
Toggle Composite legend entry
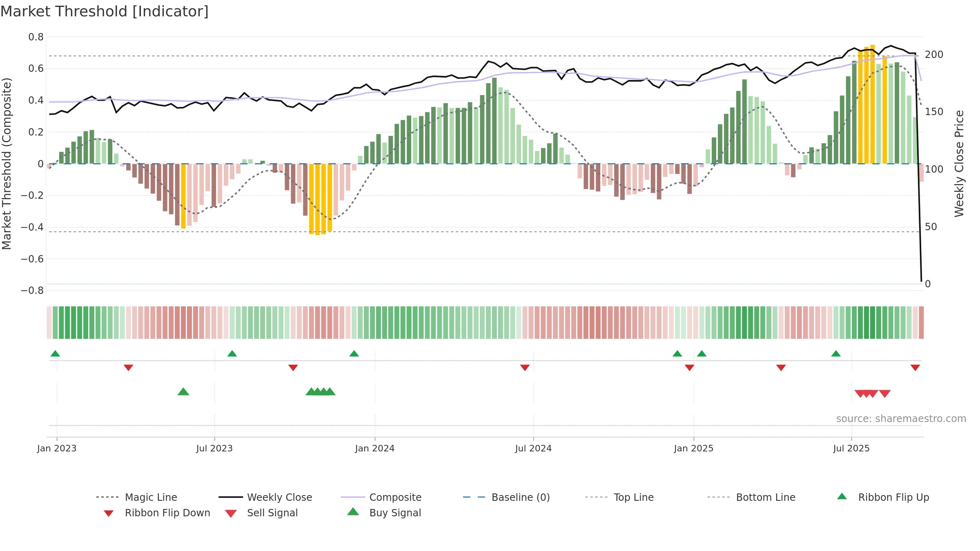click(x=381, y=497)
